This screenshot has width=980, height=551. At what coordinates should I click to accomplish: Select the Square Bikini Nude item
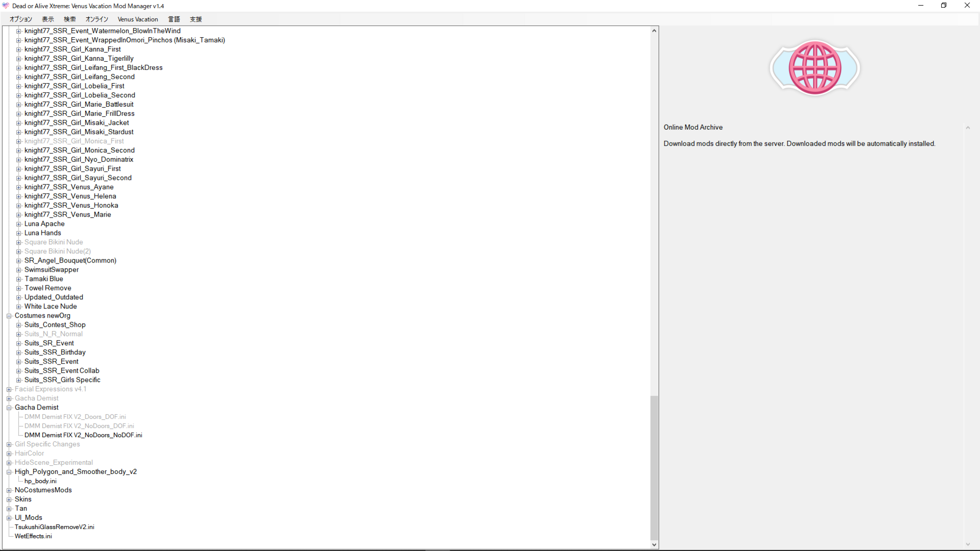coord(54,243)
